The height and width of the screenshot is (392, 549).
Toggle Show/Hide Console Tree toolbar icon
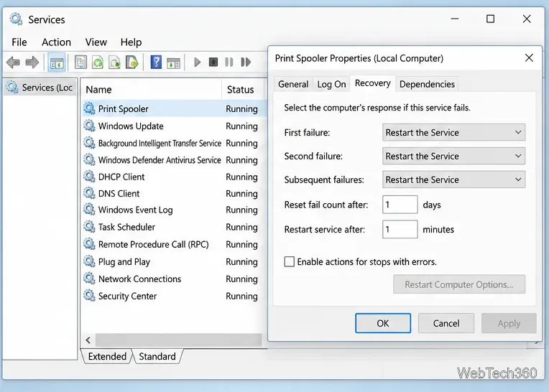(56, 63)
